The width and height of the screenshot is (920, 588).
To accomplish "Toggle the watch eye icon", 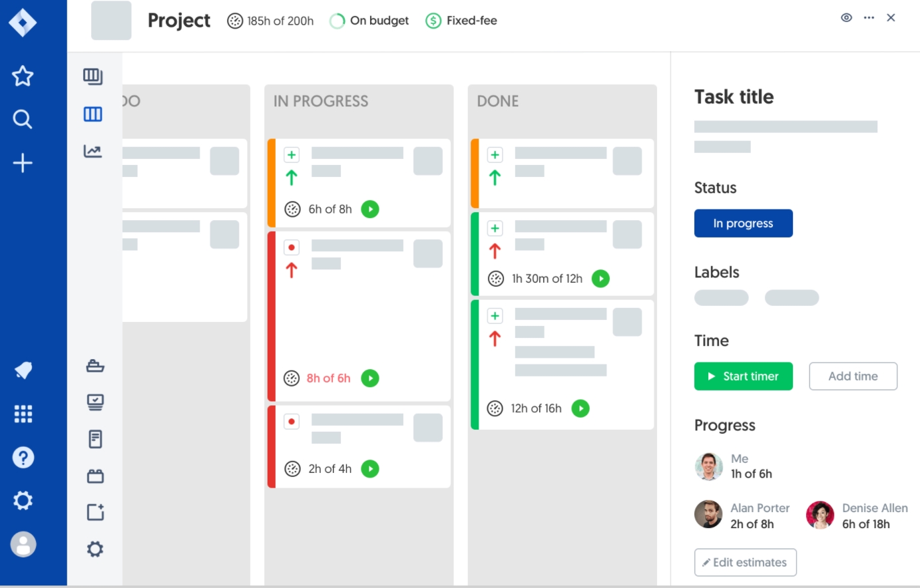I will tap(846, 18).
